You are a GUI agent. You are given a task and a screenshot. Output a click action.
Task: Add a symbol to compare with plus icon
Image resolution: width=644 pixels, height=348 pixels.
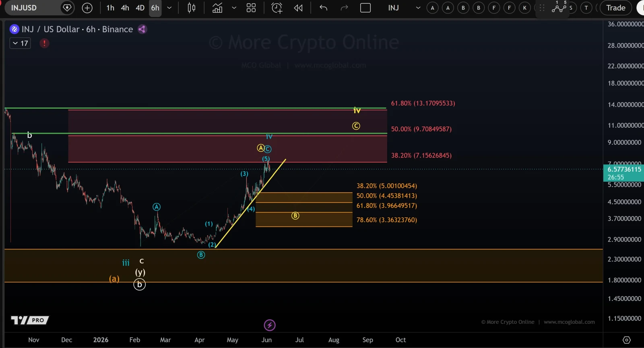[87, 8]
